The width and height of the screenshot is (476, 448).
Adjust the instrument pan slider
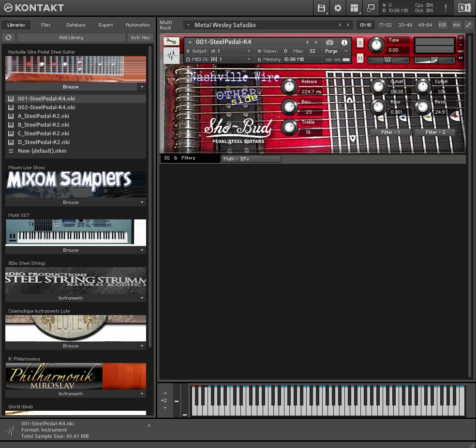pos(388,61)
